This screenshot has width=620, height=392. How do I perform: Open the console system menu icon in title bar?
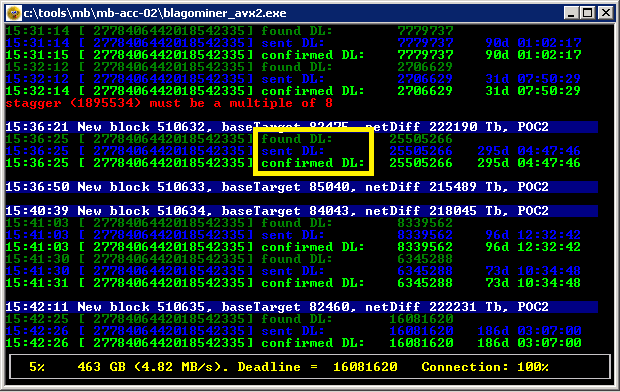click(x=14, y=13)
